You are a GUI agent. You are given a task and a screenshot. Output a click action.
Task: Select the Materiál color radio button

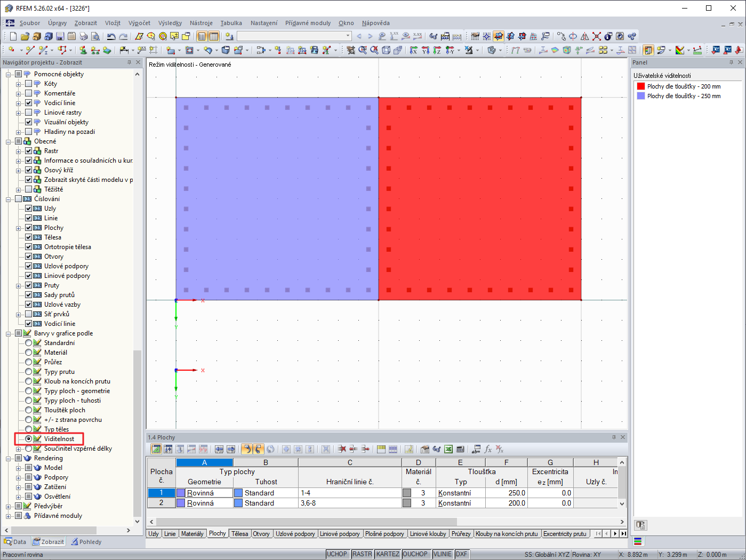[29, 353]
